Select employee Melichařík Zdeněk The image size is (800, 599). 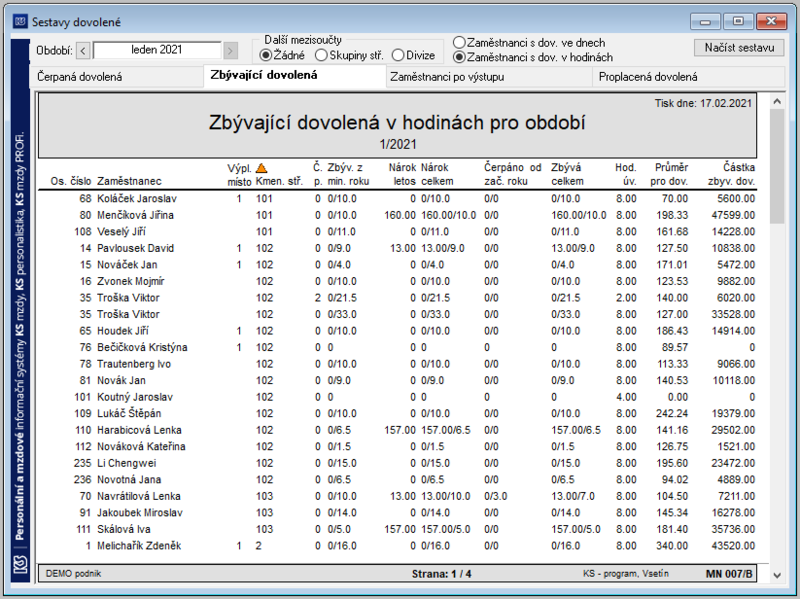pyautogui.click(x=139, y=545)
